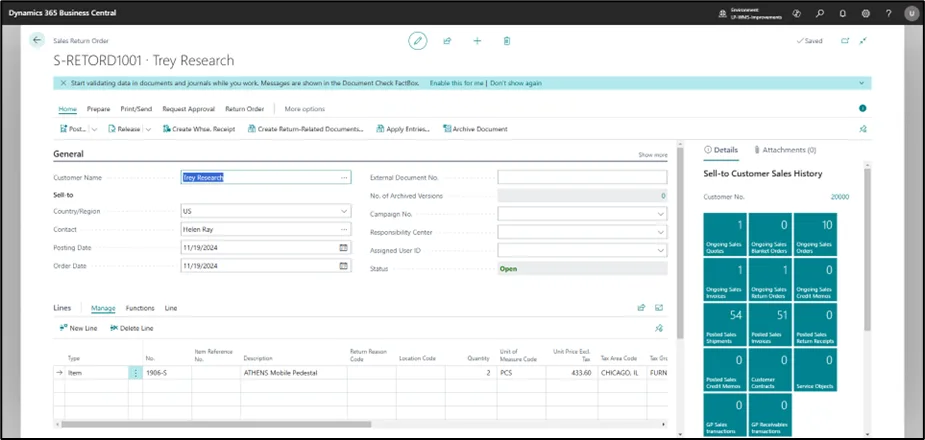Pin the Lines action bar
925x440 pixels.
click(659, 328)
